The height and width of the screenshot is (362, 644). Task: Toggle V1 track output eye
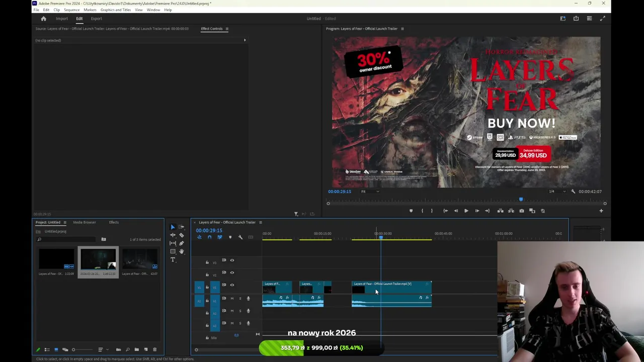232,285
